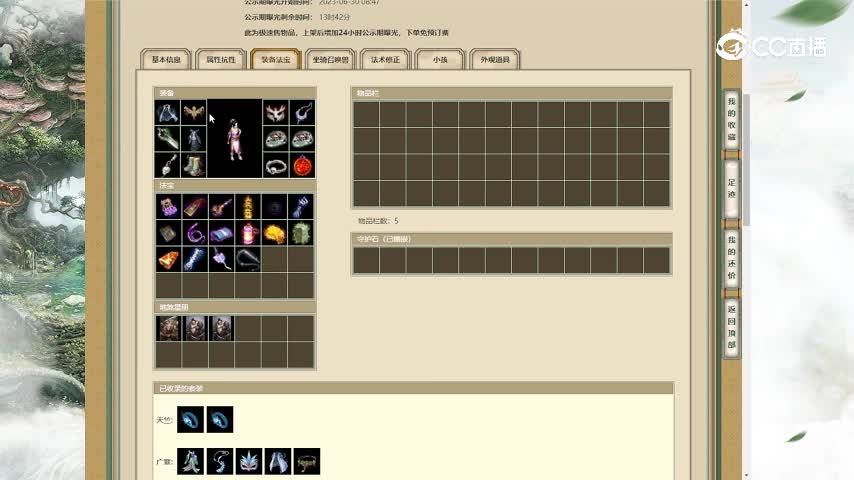Viewport: 854px width, 480px height.
Task: Select the orange triangular plate 法宝 icon
Action: coord(168,259)
